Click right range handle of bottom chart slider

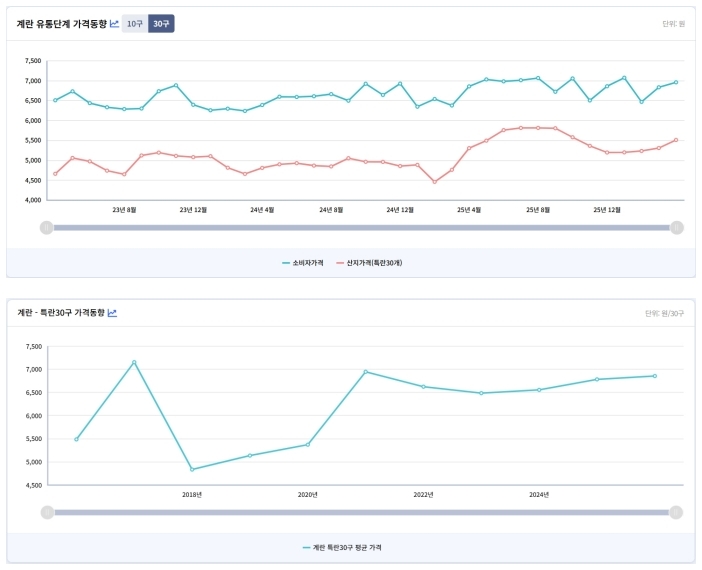tap(677, 512)
